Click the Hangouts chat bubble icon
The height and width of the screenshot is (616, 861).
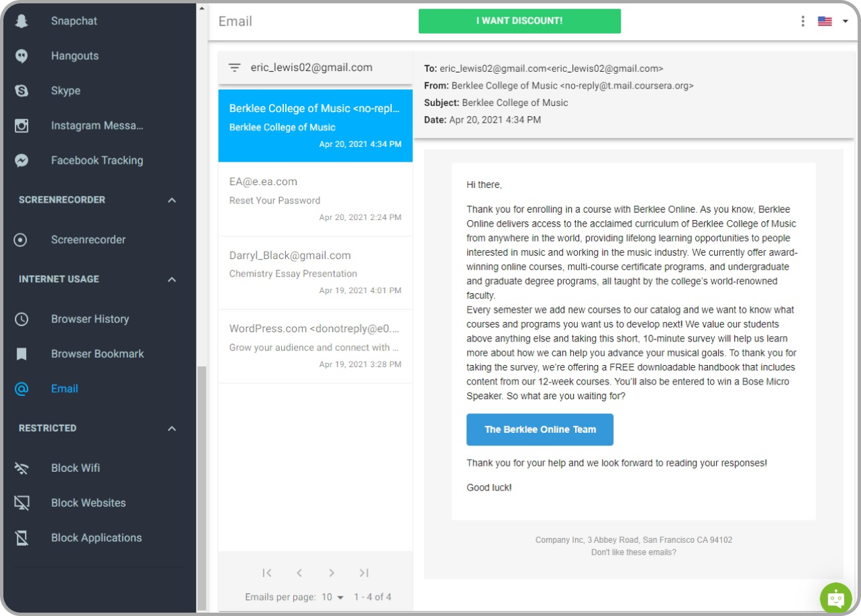tap(21, 56)
